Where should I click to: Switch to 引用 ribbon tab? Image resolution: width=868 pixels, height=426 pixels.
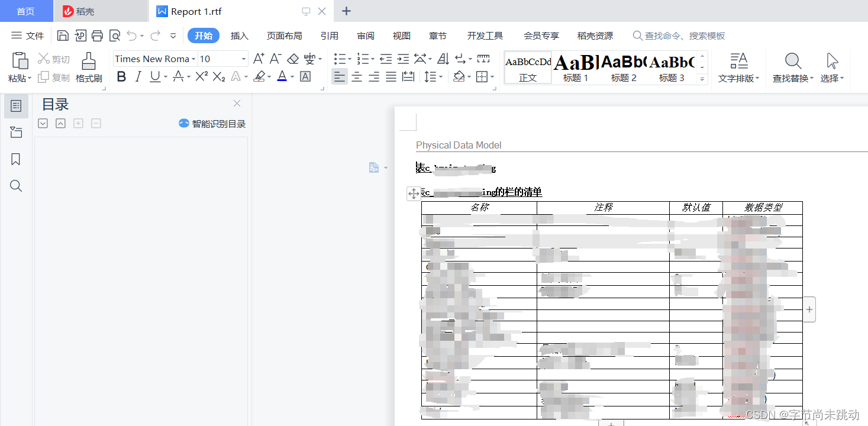[x=330, y=35]
